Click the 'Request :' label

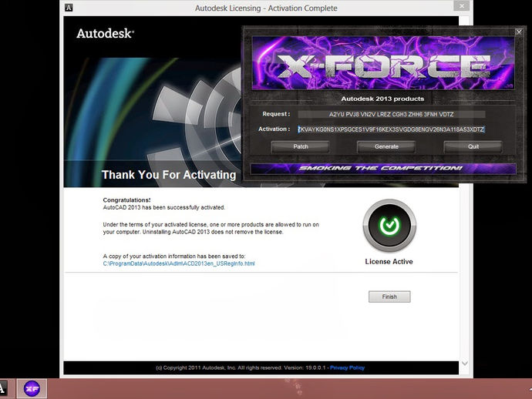click(x=276, y=114)
